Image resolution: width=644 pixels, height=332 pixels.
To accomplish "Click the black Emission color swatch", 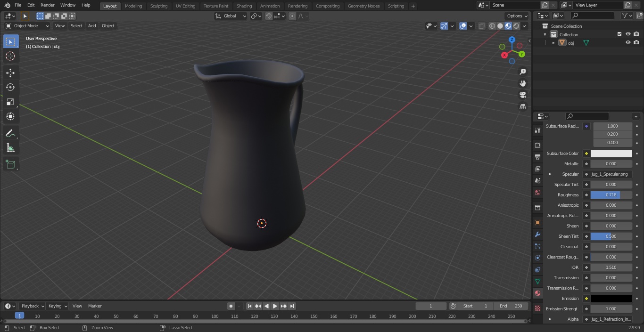I will tap(611, 299).
